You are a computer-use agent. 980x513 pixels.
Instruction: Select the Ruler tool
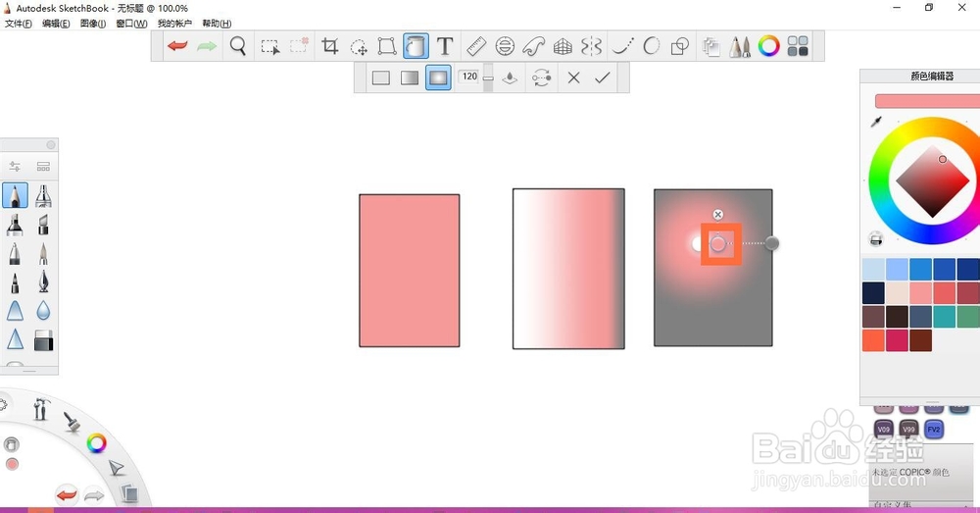click(x=476, y=46)
